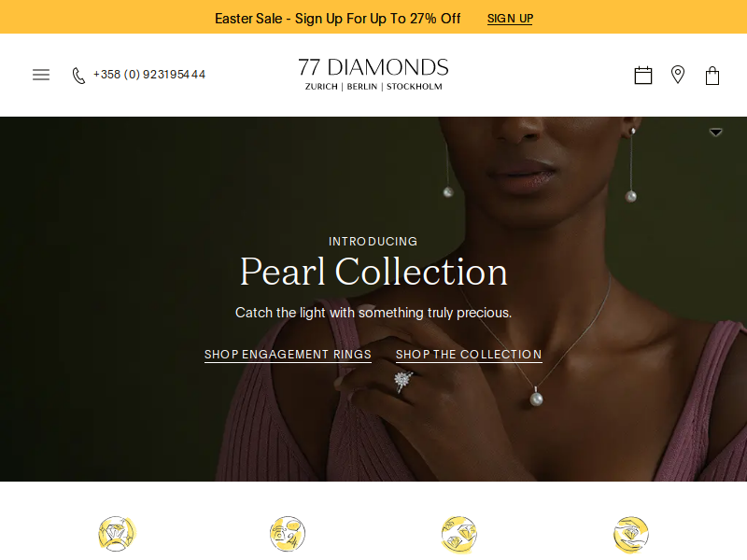Click the pearl pendant necklace in hero image
The image size is (747, 560).
pyautogui.click(x=536, y=397)
